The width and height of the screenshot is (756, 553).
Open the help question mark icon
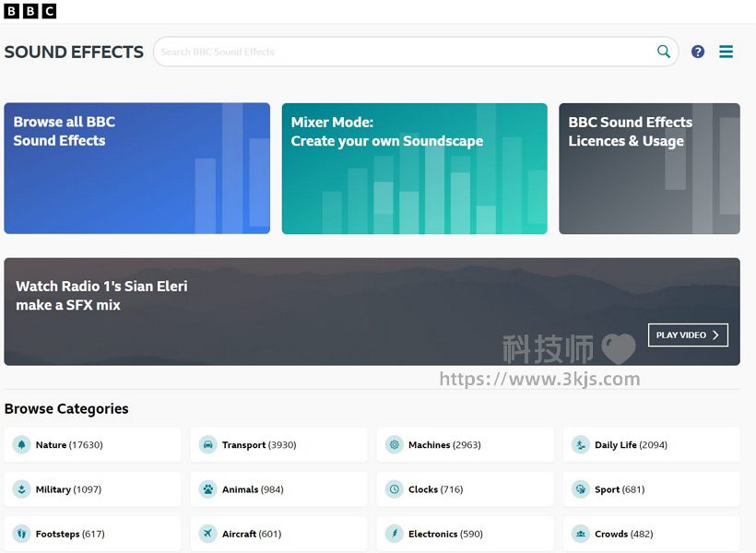click(697, 51)
